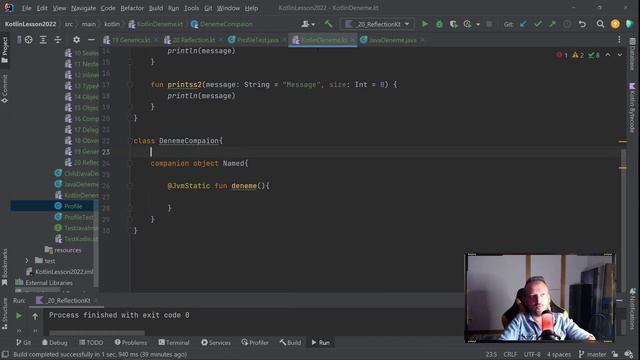
Task: Open Commit tool window side tab
Action: [4, 89]
